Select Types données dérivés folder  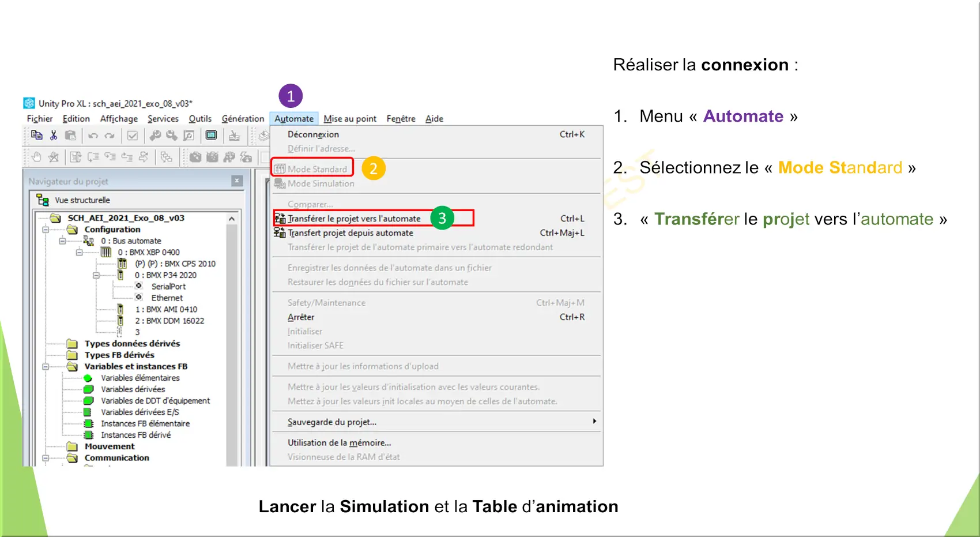pyautogui.click(x=132, y=344)
